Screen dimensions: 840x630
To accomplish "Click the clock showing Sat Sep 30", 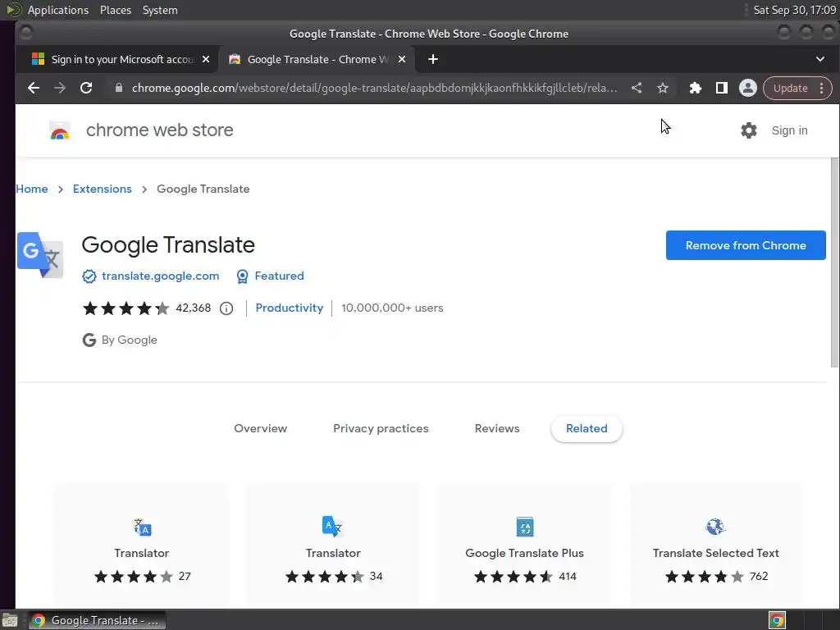I will pos(794,10).
